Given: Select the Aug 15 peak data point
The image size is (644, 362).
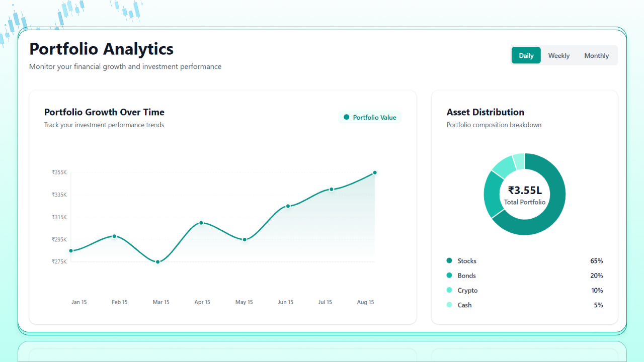Looking at the screenshot, I should tap(375, 172).
